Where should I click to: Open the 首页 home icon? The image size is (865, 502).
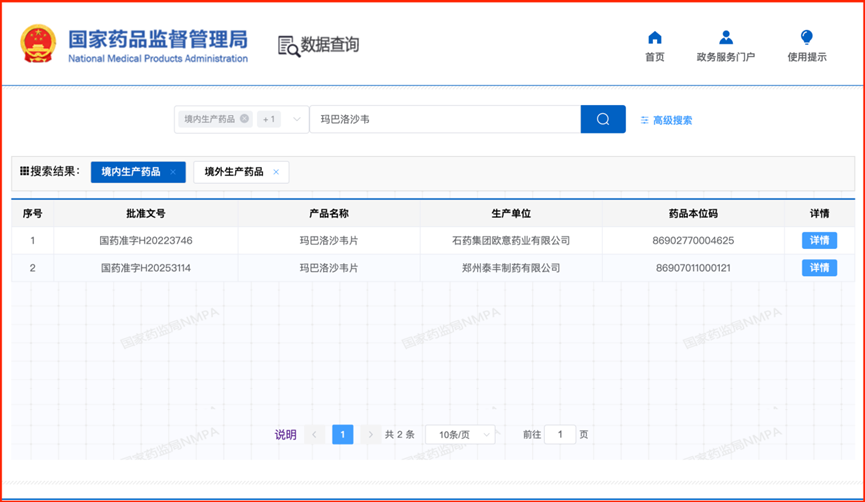pos(655,38)
